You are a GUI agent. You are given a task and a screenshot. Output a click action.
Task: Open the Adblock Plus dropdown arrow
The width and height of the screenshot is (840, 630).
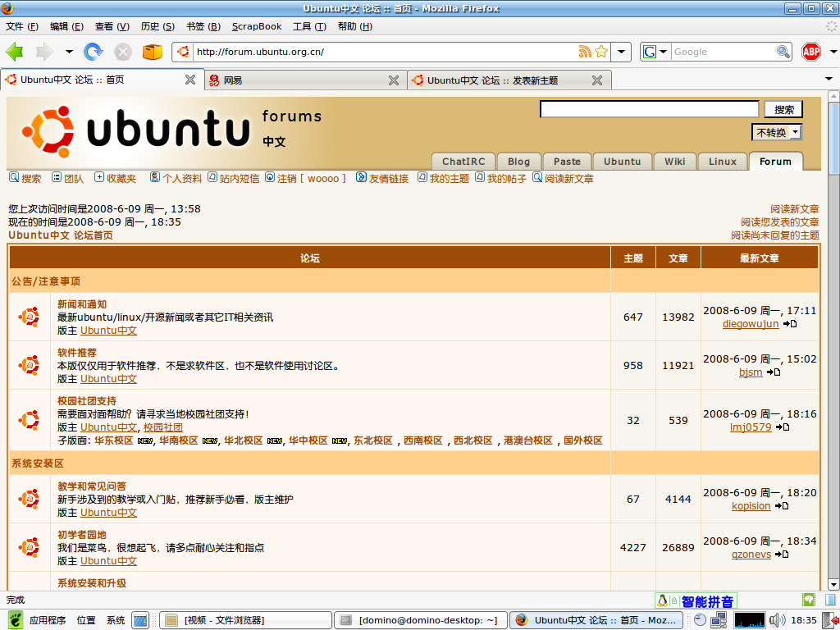pos(833,52)
